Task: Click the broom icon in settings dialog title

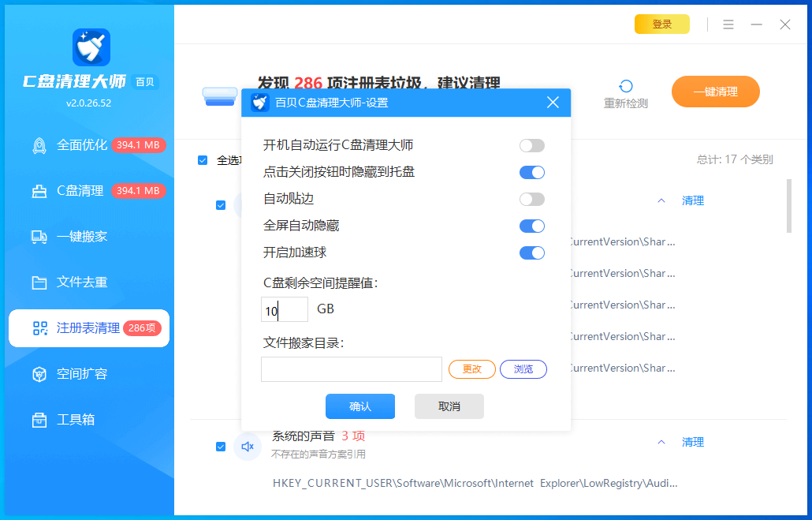Action: [x=260, y=103]
